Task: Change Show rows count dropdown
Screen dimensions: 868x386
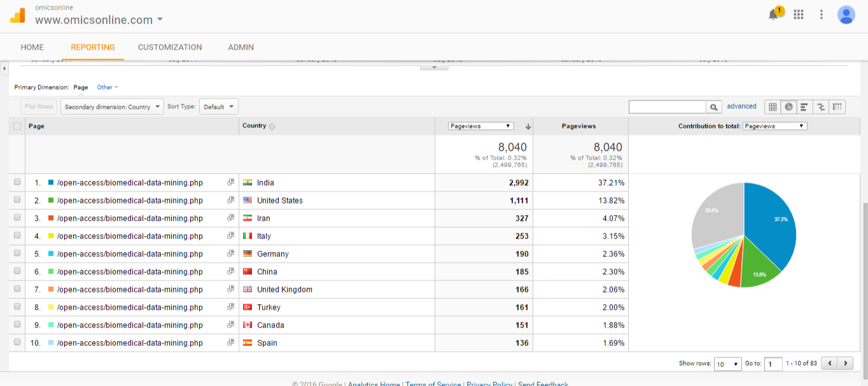Action: [727, 364]
